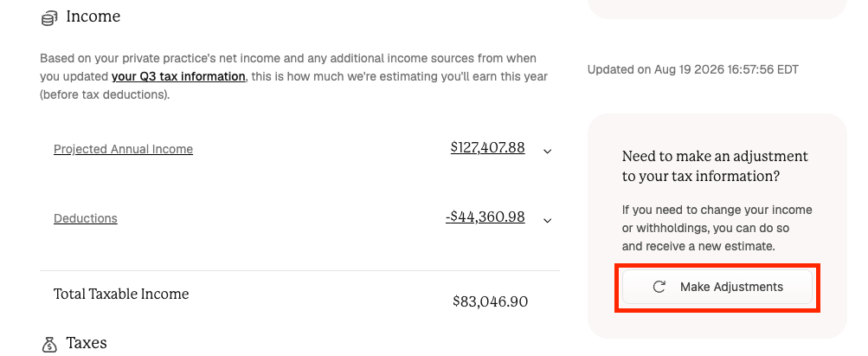Open the Deductions link

coord(86,218)
